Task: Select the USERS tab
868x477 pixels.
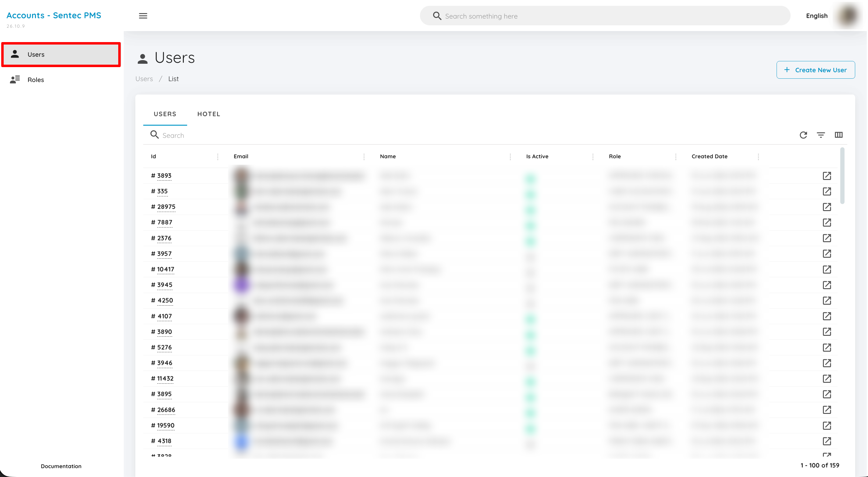Action: coord(165,114)
